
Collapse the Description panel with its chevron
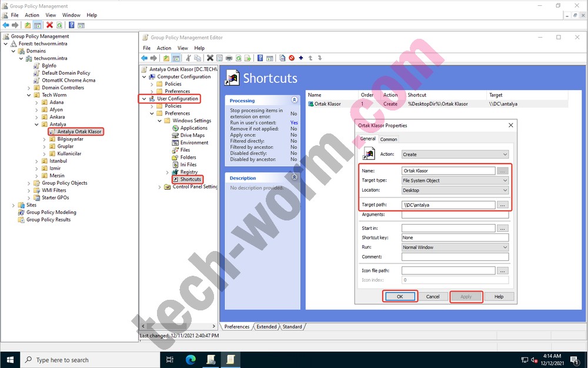click(x=295, y=178)
